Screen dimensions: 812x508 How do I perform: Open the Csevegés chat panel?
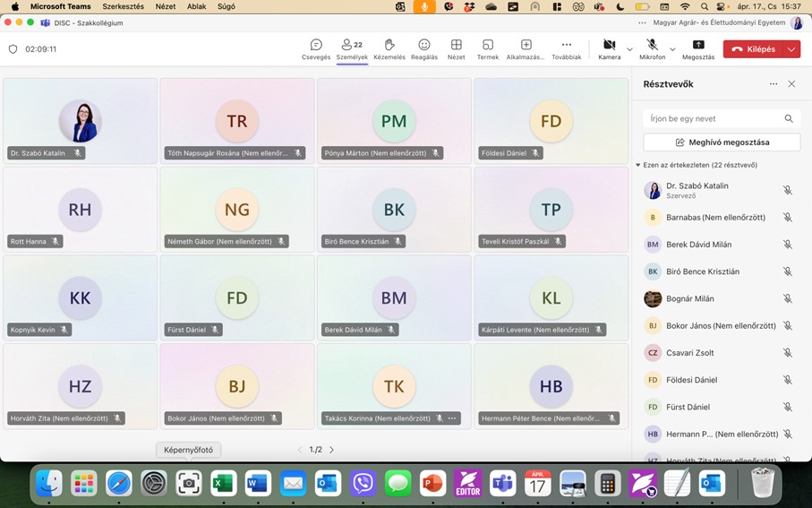pos(316,49)
